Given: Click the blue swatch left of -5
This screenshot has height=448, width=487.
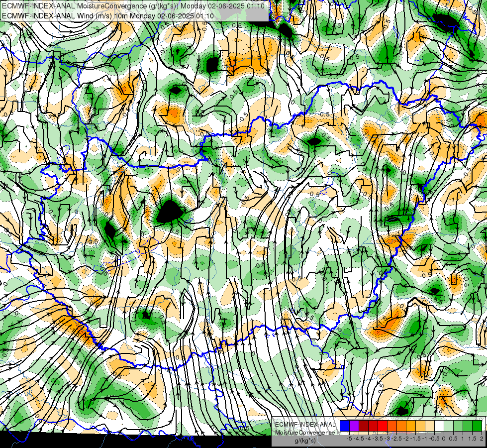Looking at the screenshot, I should [x=345, y=426].
